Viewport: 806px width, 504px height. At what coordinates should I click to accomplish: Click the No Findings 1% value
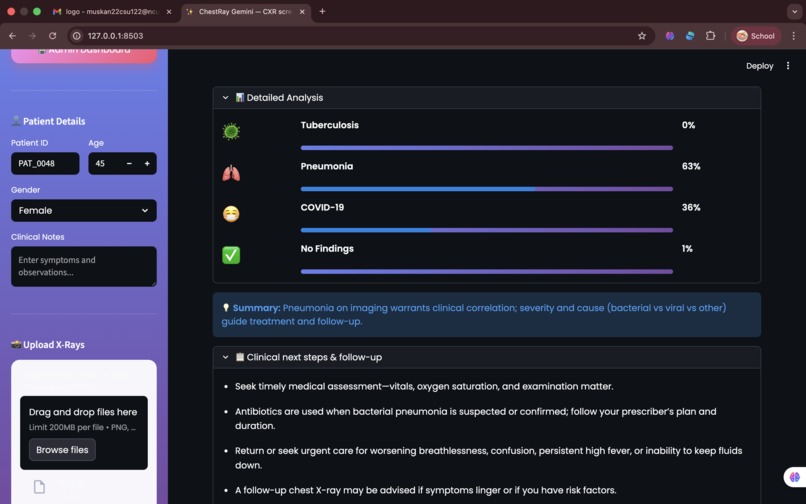tap(687, 248)
